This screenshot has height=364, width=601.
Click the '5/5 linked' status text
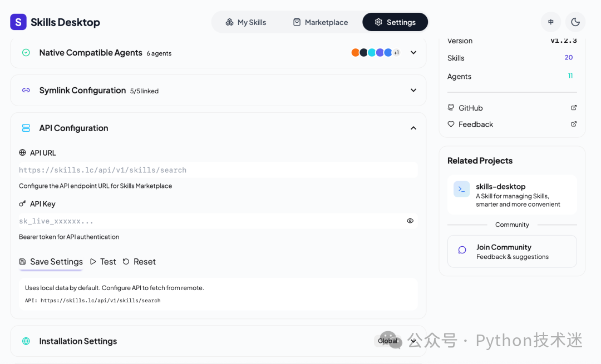coord(144,91)
